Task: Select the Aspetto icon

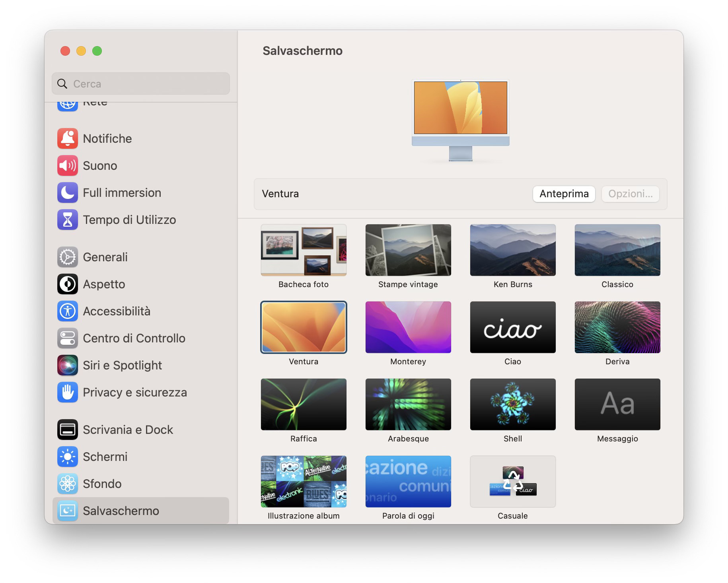Action: (x=68, y=284)
